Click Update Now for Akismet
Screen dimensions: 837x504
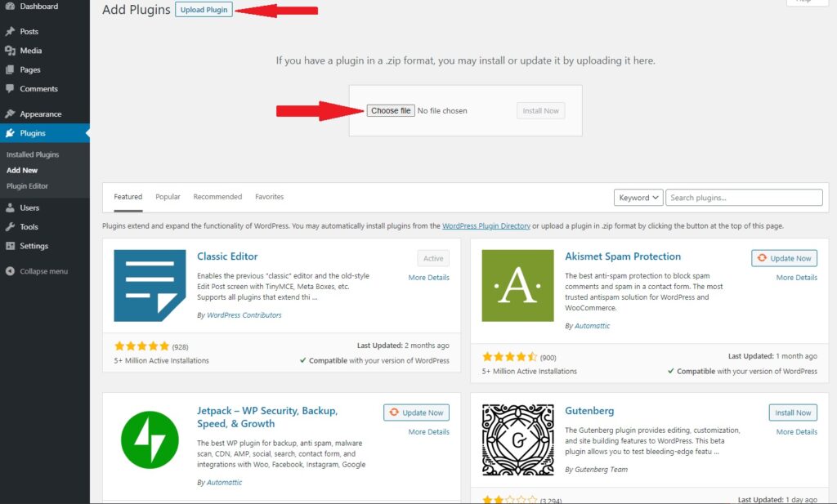click(784, 258)
